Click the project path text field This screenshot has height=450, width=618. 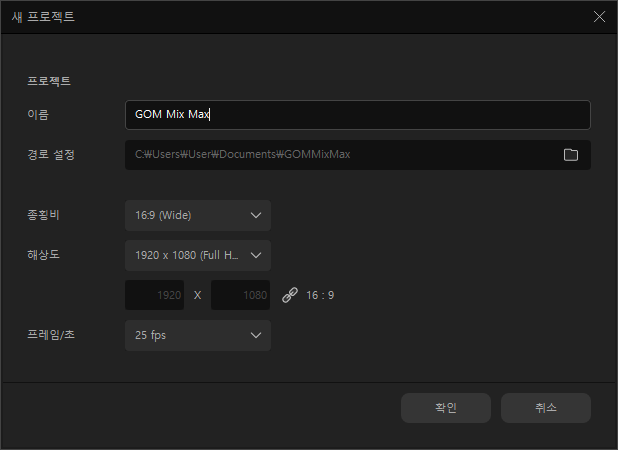click(x=340, y=155)
